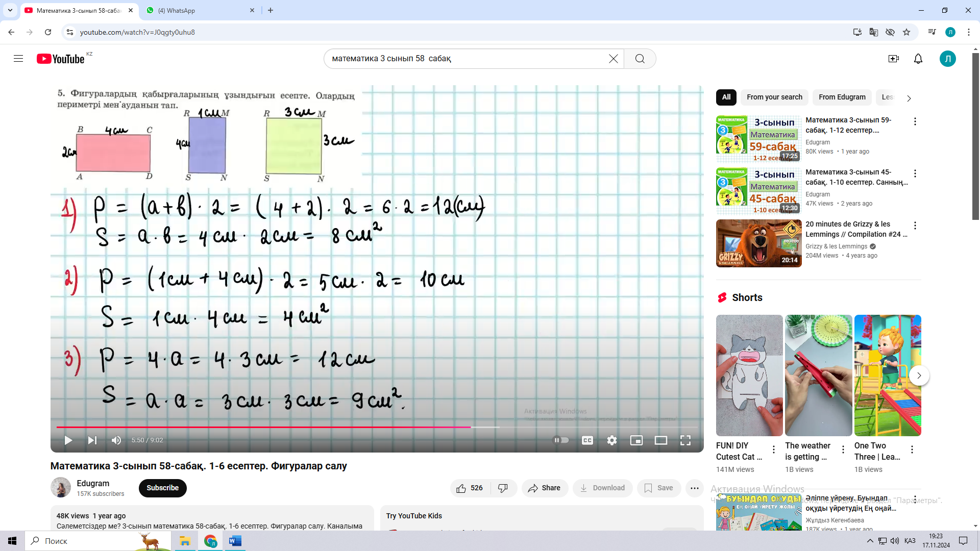The height and width of the screenshot is (551, 980).
Task: Toggle the autoplay switch
Action: tap(561, 440)
